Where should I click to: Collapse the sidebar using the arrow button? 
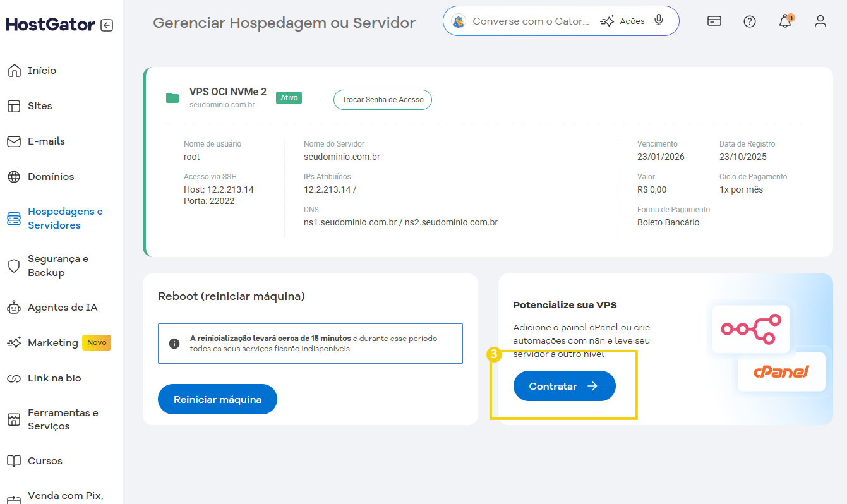(107, 24)
